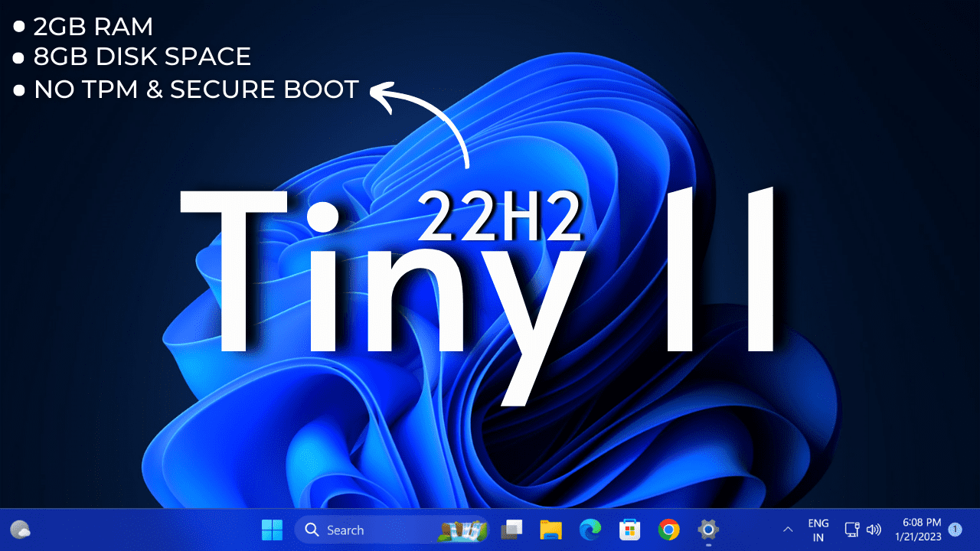Open Task View from the taskbar
The width and height of the screenshot is (980, 551).
511,530
